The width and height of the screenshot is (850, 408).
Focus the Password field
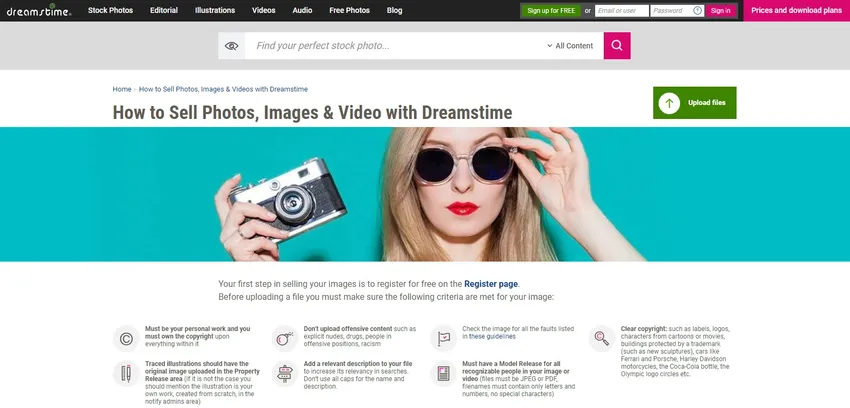point(677,11)
